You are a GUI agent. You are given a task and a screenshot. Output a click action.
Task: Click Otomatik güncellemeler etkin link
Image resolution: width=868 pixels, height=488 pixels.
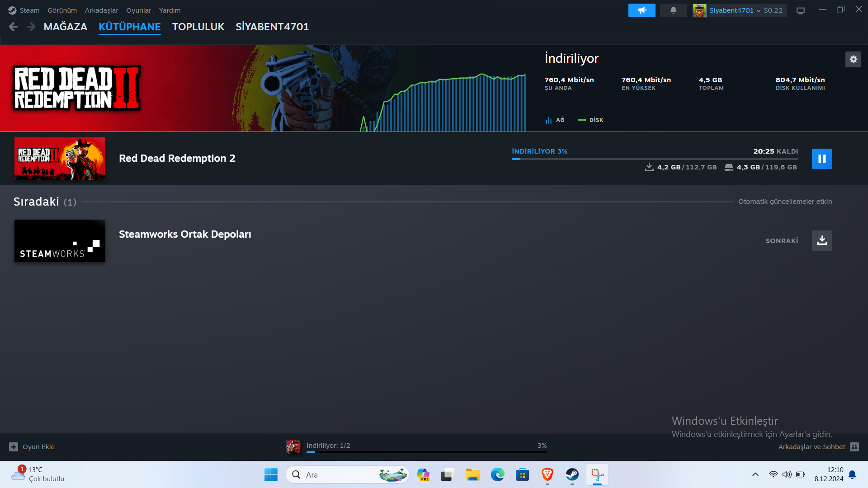785,202
